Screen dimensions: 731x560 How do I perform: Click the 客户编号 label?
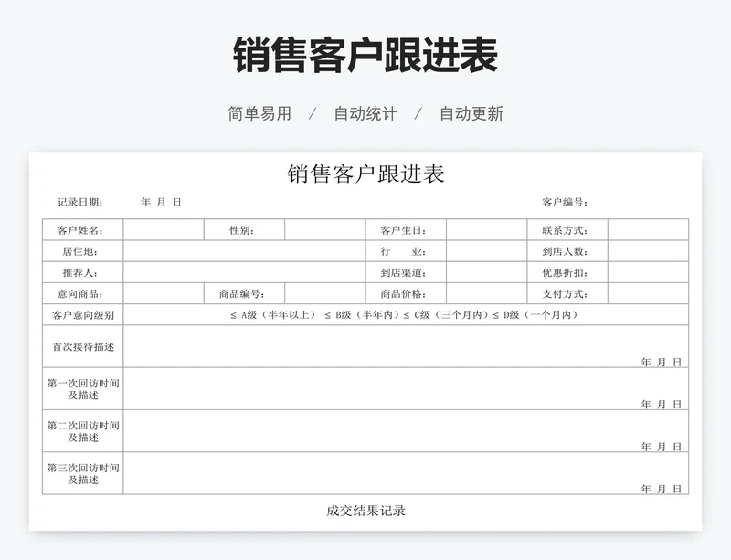click(565, 202)
